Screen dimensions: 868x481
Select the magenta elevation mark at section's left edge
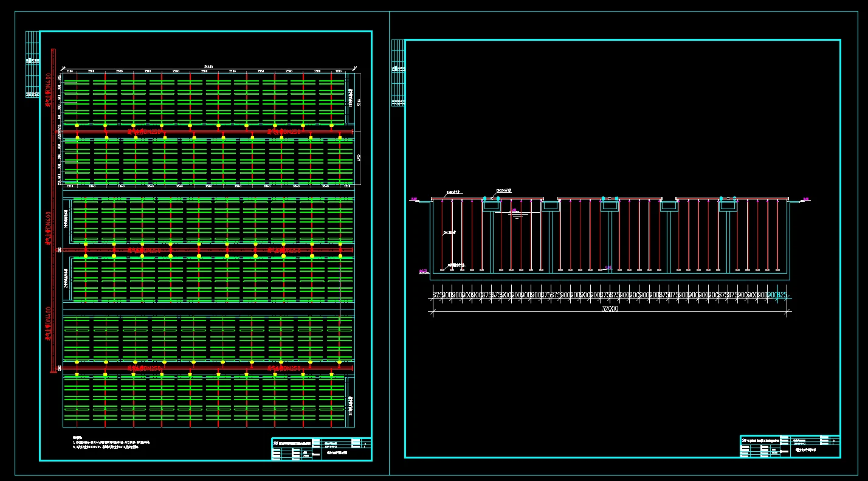414,199
